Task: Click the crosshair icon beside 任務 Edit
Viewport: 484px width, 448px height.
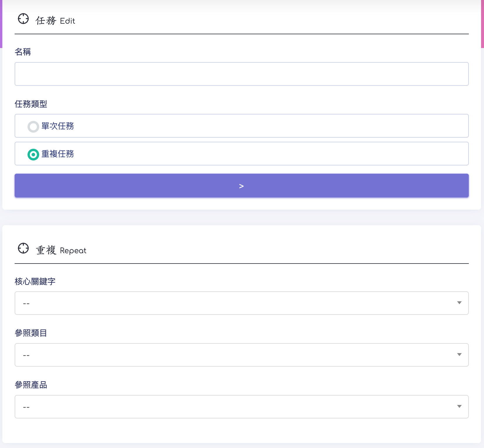Action: [x=23, y=19]
